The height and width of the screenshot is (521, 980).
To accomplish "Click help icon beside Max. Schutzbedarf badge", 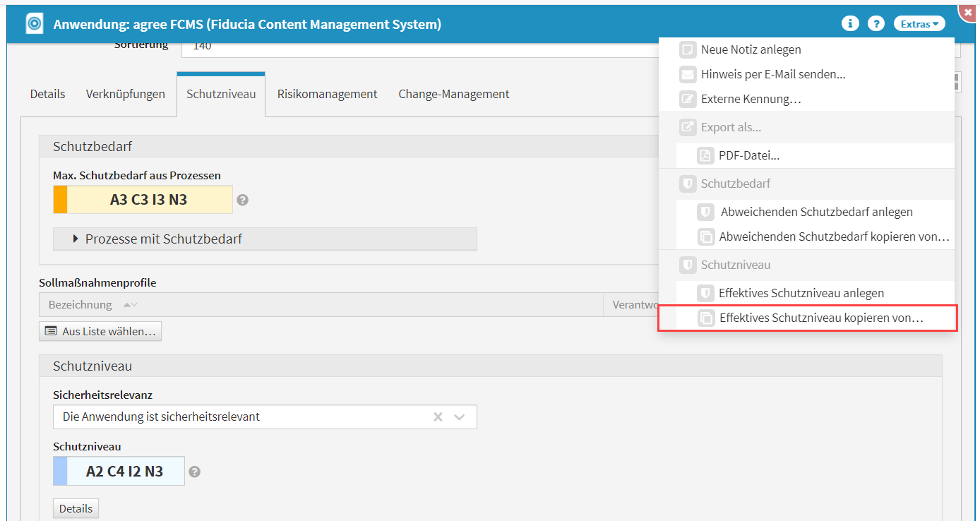I will coord(242,200).
